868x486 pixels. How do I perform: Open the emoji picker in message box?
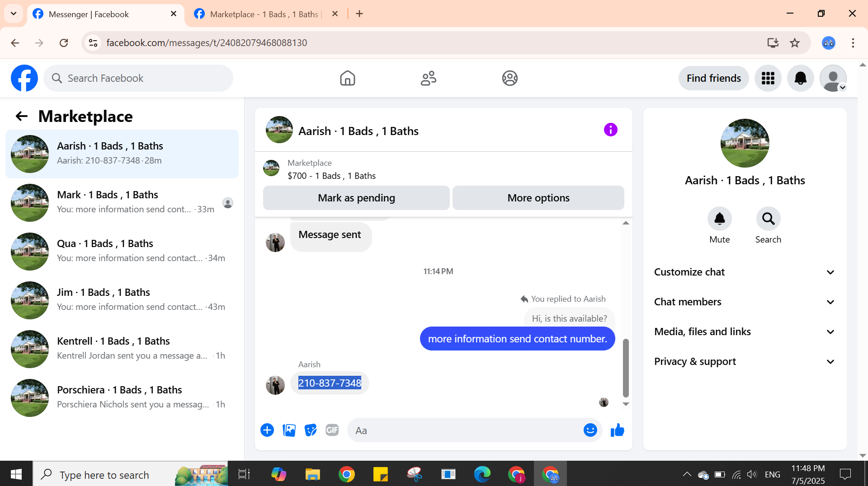pyautogui.click(x=590, y=430)
